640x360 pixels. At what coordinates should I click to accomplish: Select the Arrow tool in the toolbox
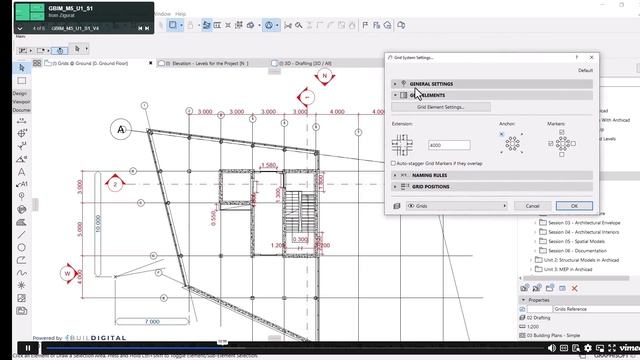click(22, 68)
